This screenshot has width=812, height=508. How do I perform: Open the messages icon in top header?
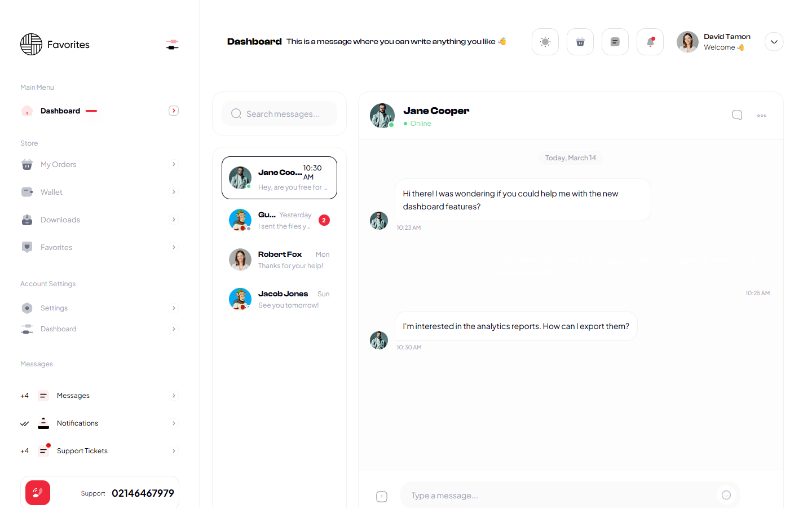(x=615, y=42)
